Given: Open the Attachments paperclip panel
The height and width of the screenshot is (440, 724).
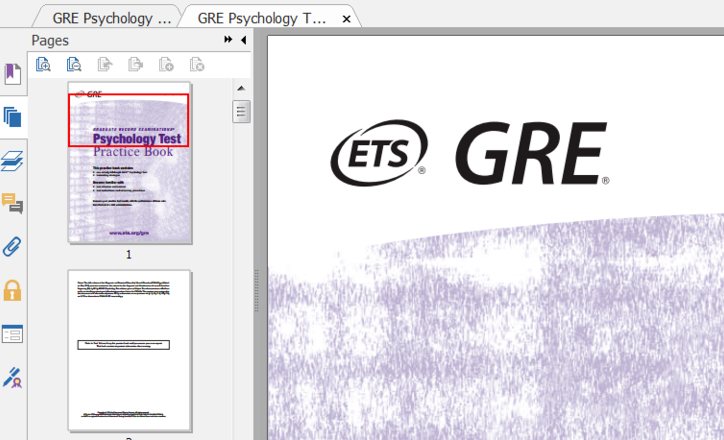Looking at the screenshot, I should click(x=12, y=247).
